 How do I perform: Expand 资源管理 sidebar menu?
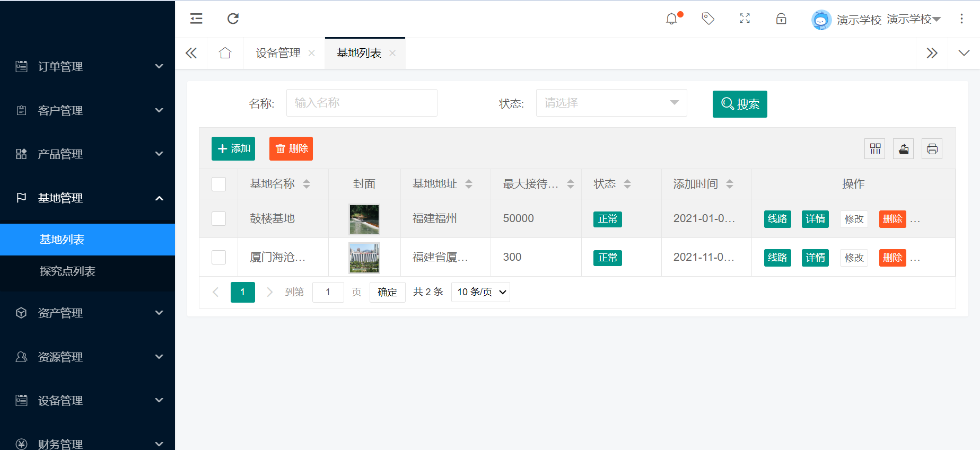click(x=87, y=357)
